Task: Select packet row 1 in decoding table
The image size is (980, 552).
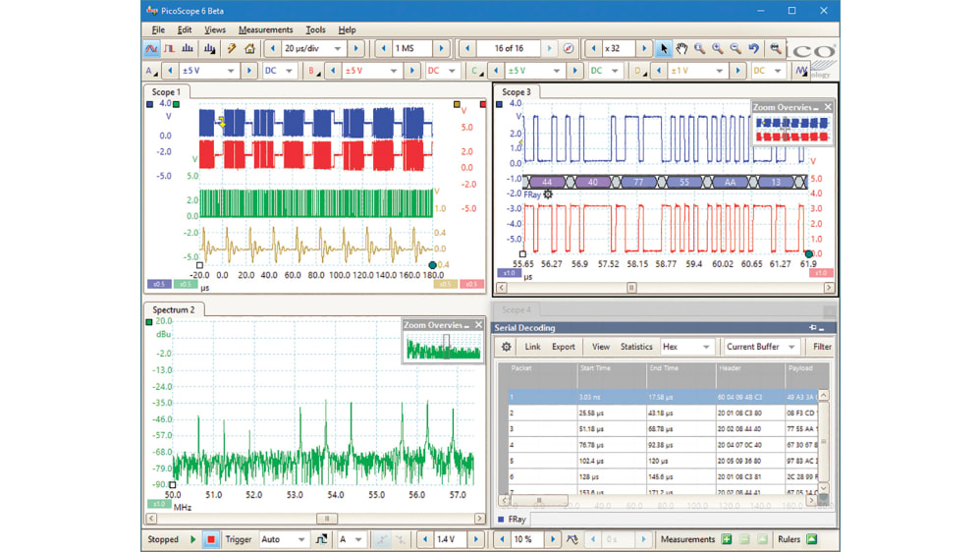Action: point(663,397)
